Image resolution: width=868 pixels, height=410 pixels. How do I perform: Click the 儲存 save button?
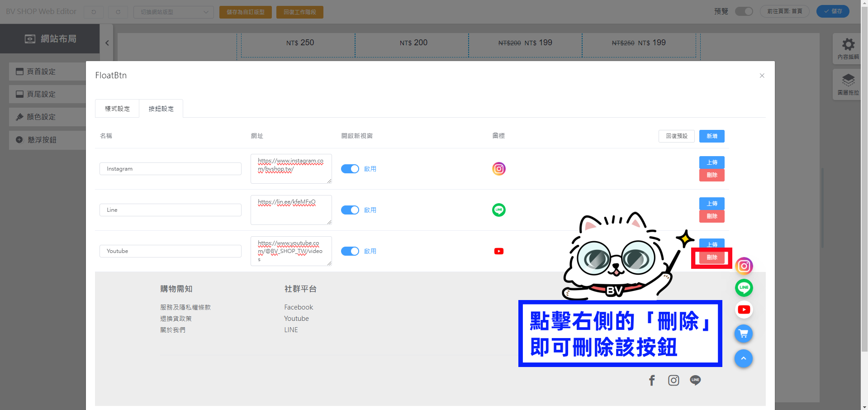coord(833,11)
